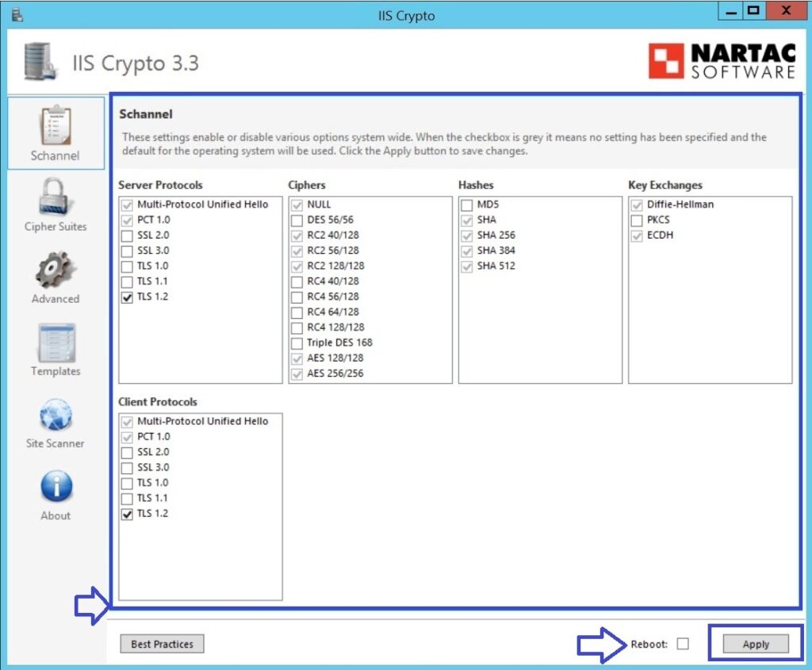
Task: Toggle Client Multi-Protocol Unified Hello checkbox
Action: (127, 422)
